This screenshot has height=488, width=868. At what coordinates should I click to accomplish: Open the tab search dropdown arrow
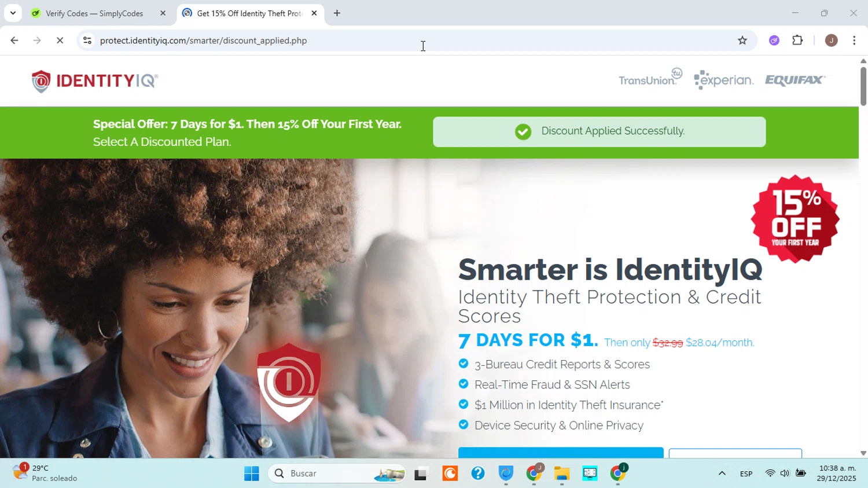13,13
